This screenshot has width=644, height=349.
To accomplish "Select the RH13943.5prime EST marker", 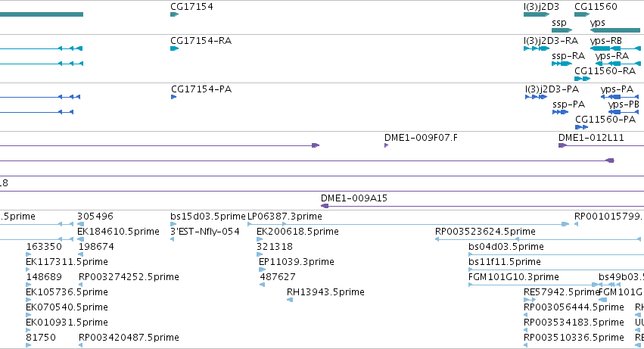I will pos(290,300).
